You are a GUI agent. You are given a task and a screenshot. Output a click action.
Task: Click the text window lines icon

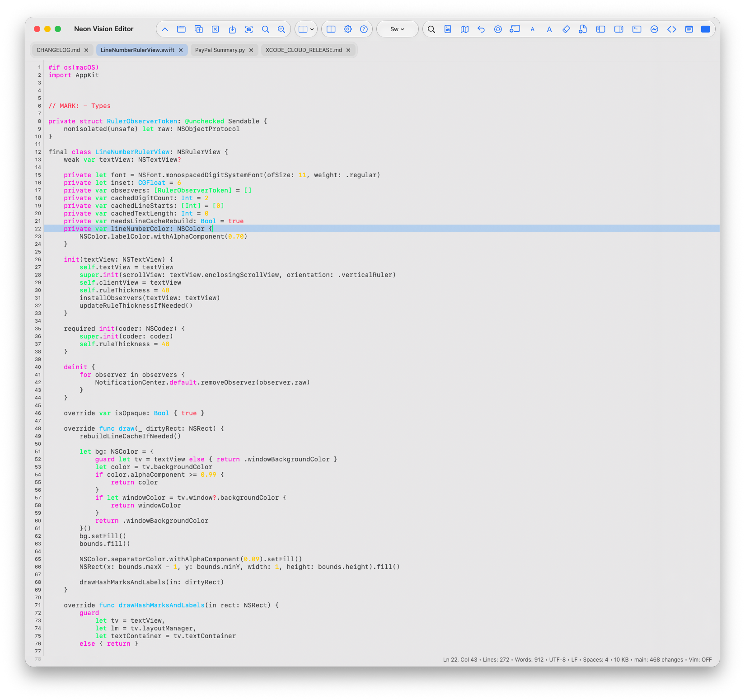[689, 29]
